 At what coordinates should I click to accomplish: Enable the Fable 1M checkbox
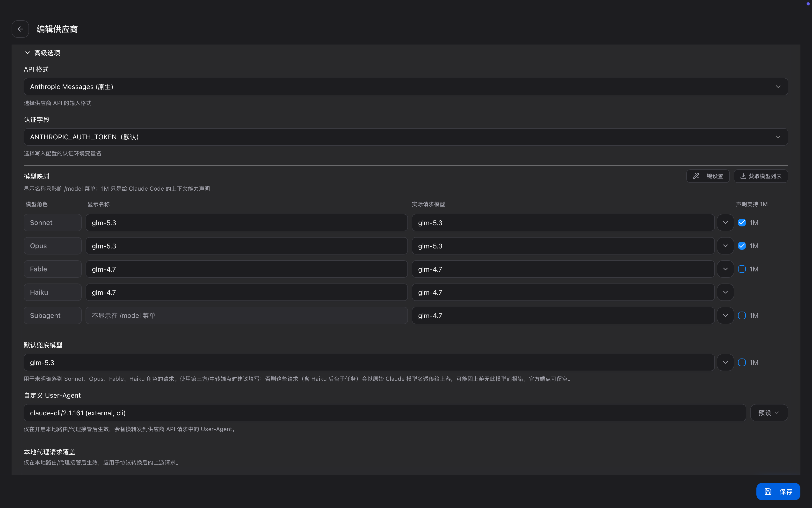pos(742,269)
